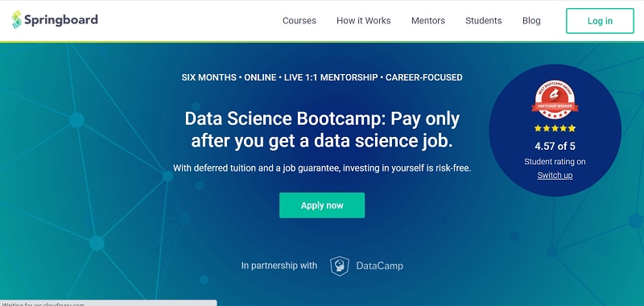Viewport: 644px width, 306px height.
Task: Open the How it Works page
Action: point(364,21)
